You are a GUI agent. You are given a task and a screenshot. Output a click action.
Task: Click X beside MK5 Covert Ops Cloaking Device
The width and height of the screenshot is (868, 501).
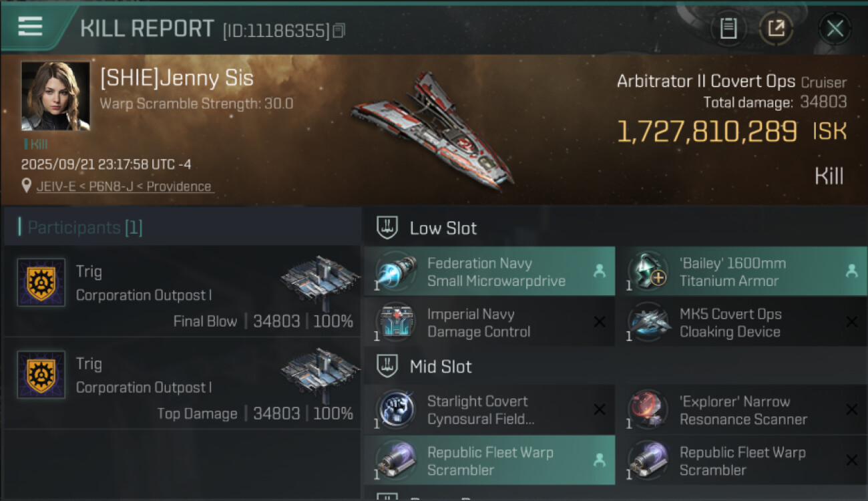click(x=851, y=322)
